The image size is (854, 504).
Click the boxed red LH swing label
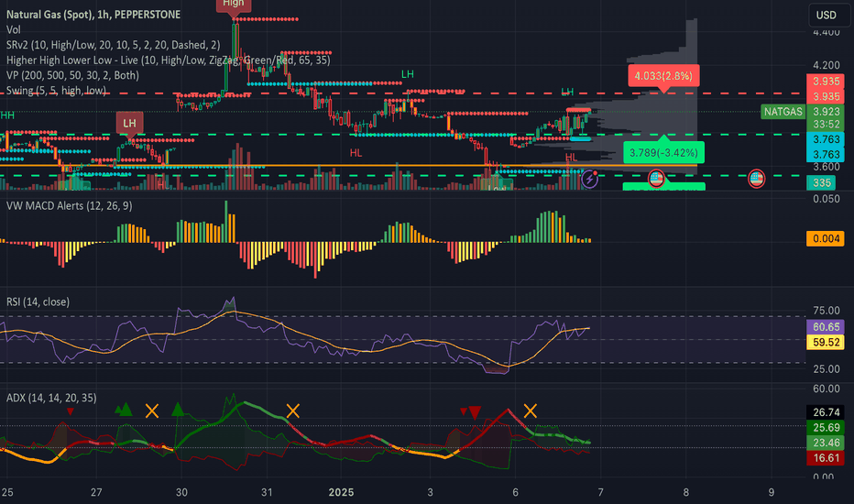pos(129,123)
